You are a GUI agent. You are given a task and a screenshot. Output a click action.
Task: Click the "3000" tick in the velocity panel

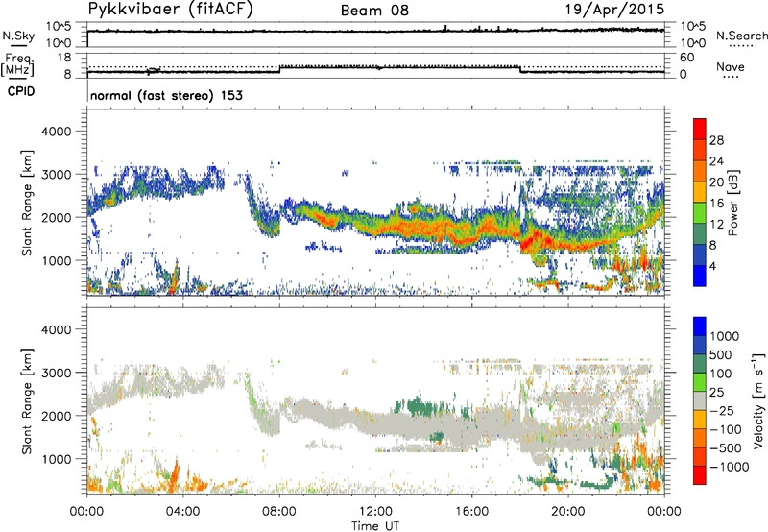point(57,373)
